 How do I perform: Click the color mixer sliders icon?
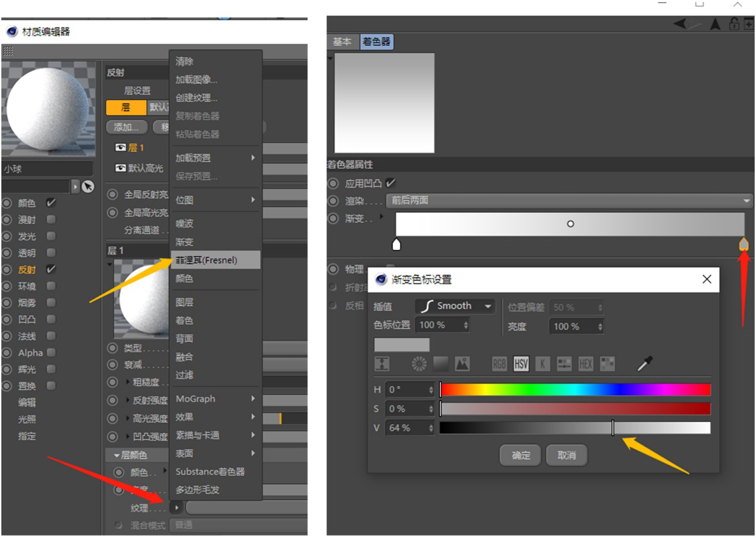[564, 364]
